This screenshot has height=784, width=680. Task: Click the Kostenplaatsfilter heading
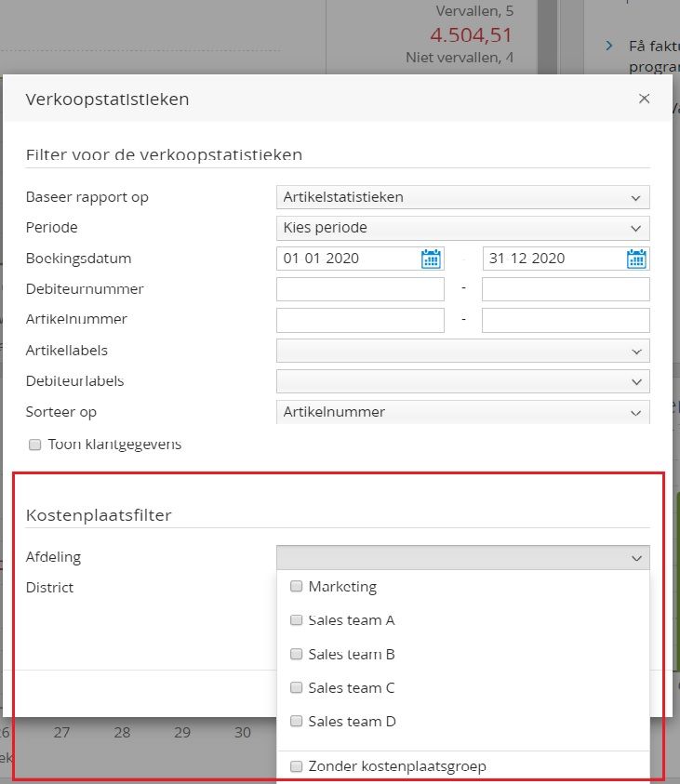click(99, 515)
